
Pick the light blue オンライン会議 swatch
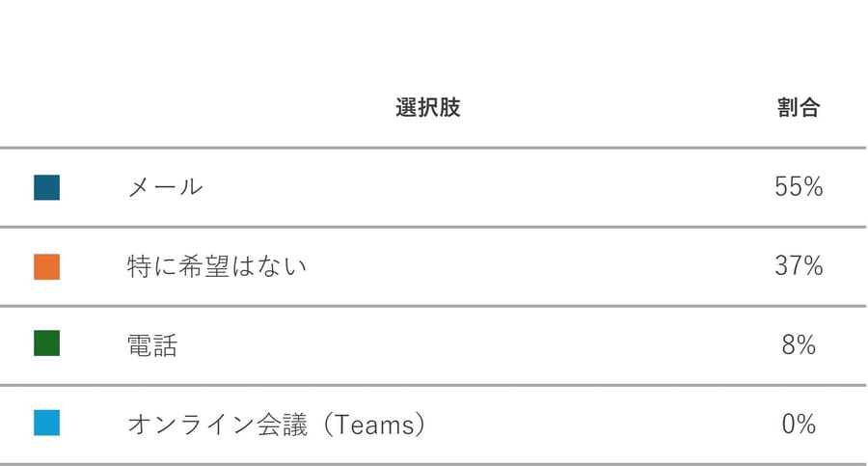(46, 423)
